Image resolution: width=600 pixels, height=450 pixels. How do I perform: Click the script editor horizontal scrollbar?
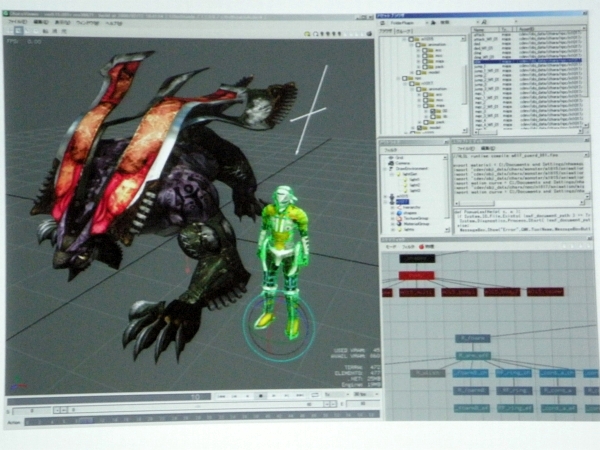click(518, 203)
